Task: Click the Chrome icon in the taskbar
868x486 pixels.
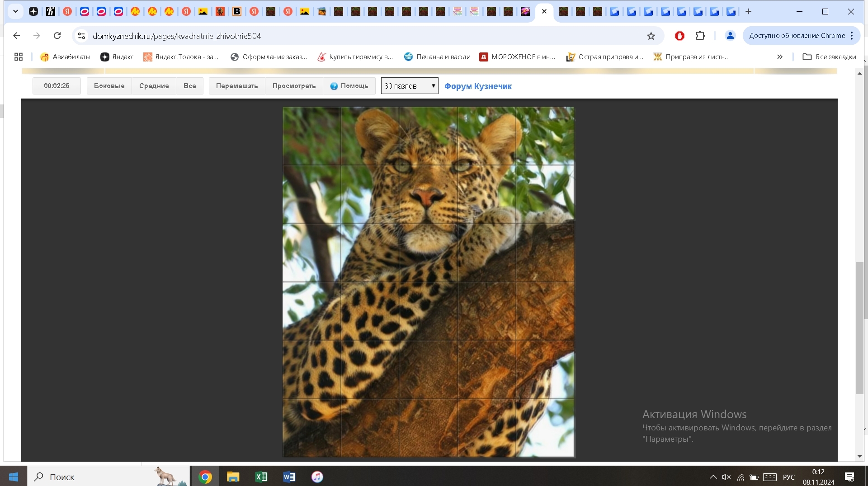Action: [x=205, y=477]
